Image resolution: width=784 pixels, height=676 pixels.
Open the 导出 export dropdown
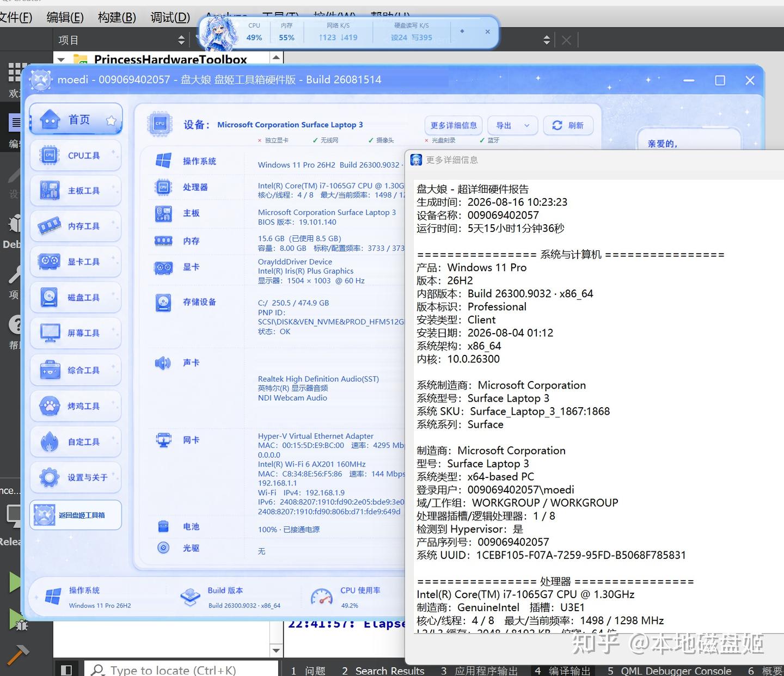512,125
